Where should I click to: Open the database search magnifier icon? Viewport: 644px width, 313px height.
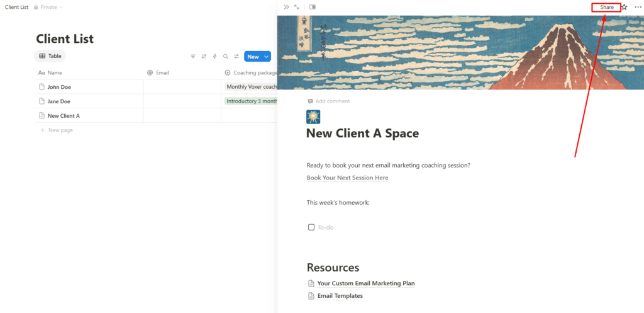[x=226, y=56]
